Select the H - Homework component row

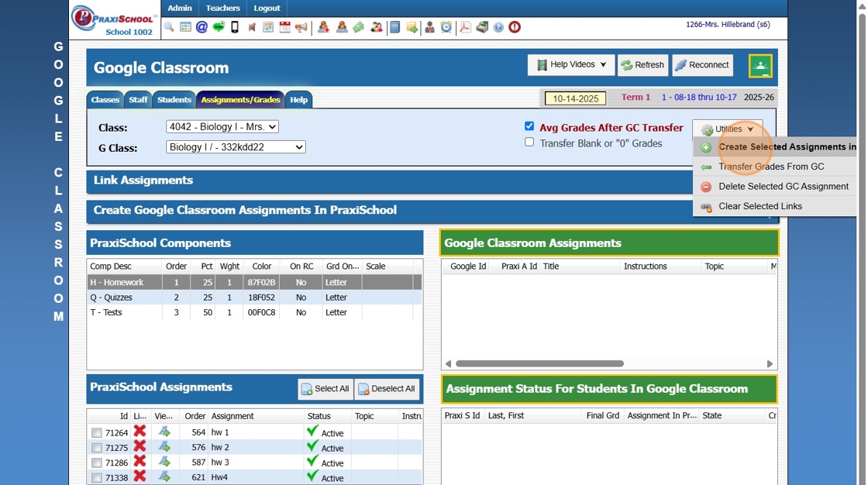pyautogui.click(x=254, y=282)
